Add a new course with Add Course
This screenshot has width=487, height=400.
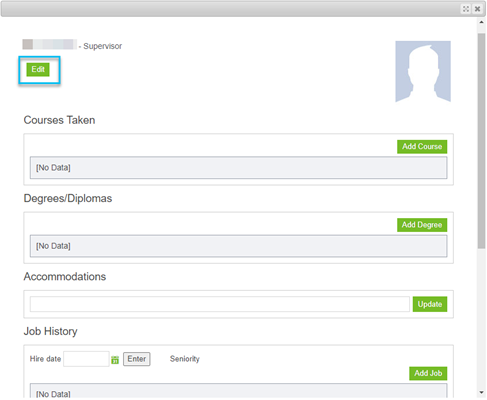coord(422,147)
